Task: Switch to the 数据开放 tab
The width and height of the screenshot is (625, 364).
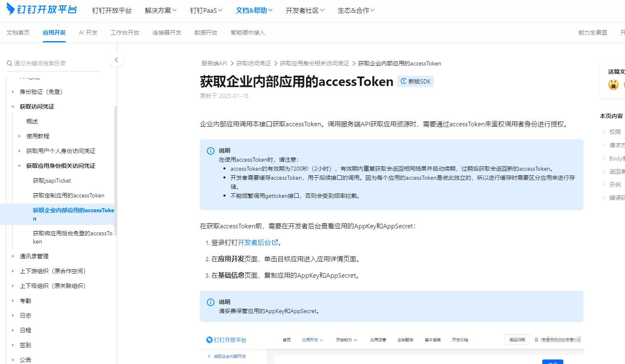Action: 206,32
